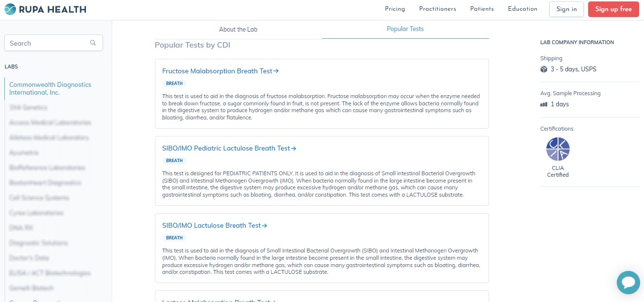This screenshot has width=644, height=302.
Task: Click the arrow beside SIBO/IMO Lactulose Breath Test
Action: (264, 225)
